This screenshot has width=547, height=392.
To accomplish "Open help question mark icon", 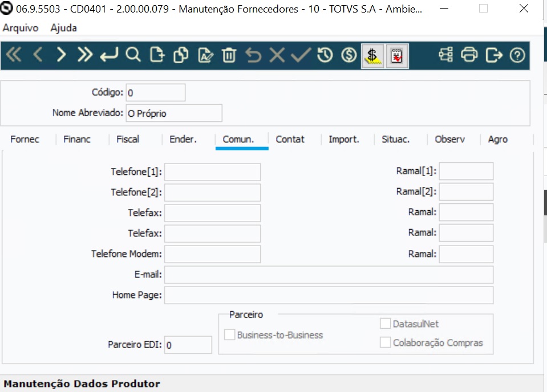I will [x=517, y=55].
